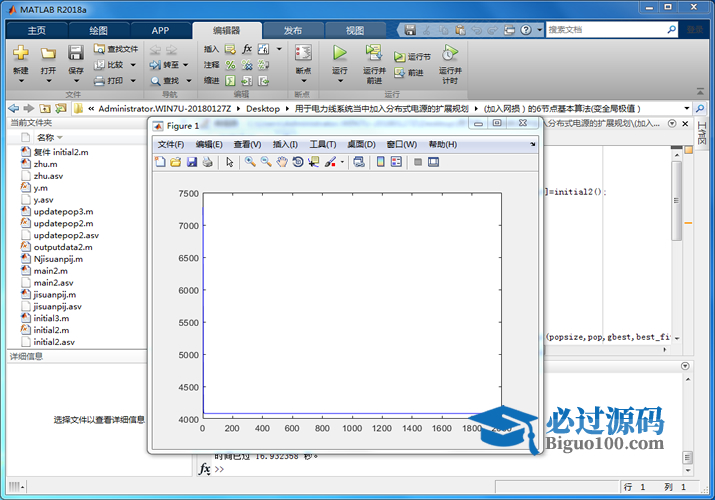
Task: Open the Tools (工具) menu in Figure 1
Action: [x=323, y=144]
